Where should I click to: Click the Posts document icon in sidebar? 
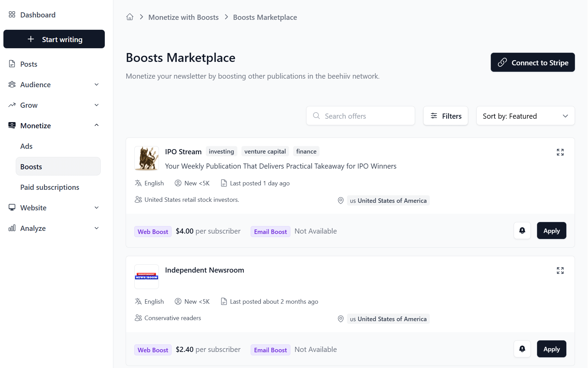tap(12, 64)
